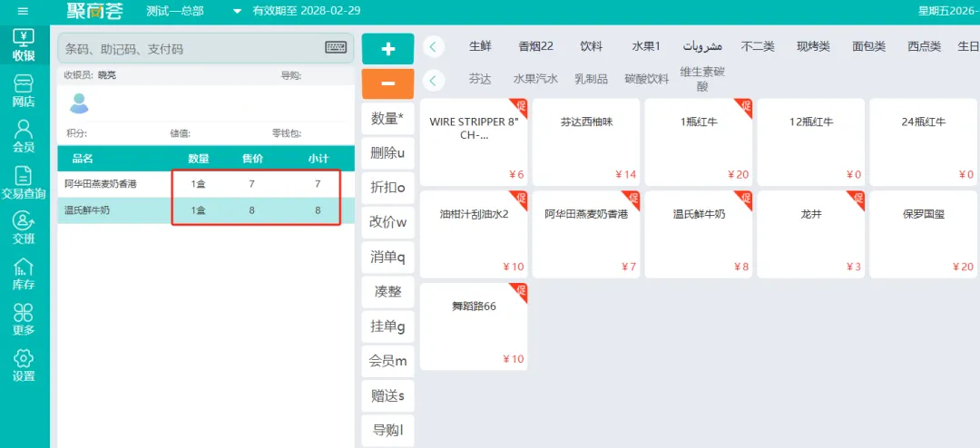
Task: Open the 设置 settings section
Action: (x=24, y=366)
